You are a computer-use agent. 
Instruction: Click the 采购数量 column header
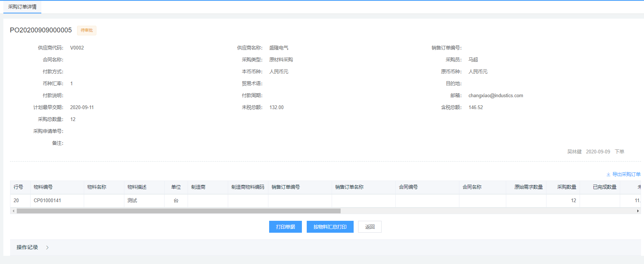(x=566, y=187)
